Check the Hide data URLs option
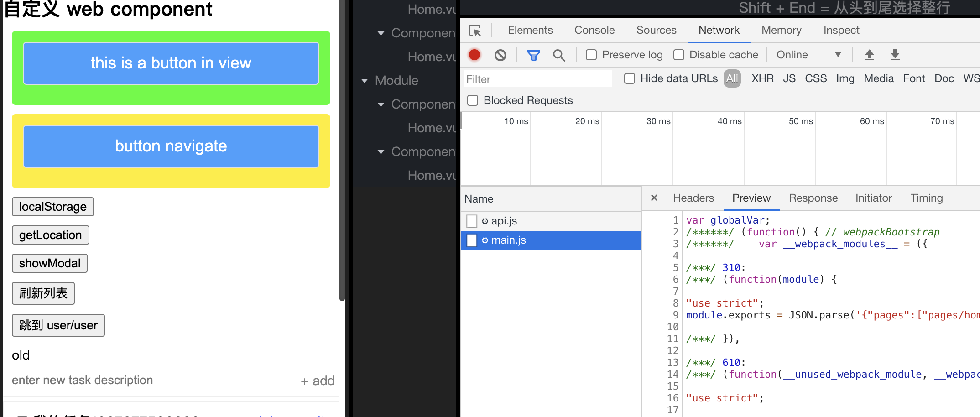 click(x=630, y=78)
